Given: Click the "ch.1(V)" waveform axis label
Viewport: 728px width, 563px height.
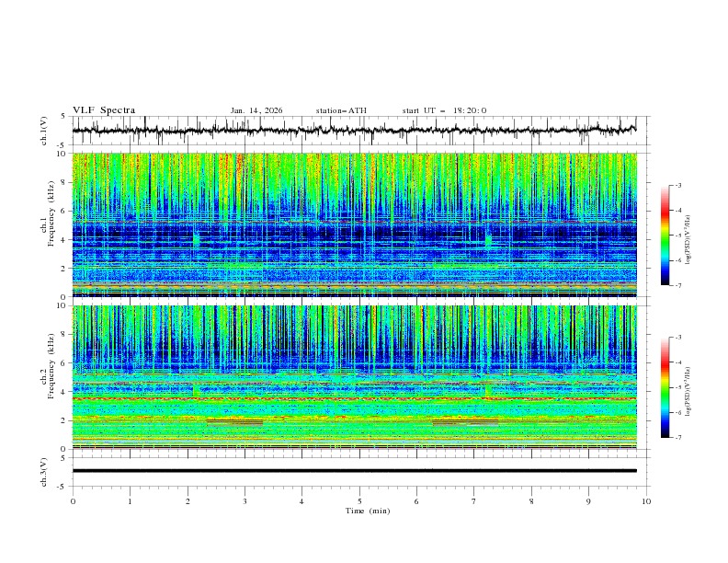Looking at the screenshot, I should [44, 131].
